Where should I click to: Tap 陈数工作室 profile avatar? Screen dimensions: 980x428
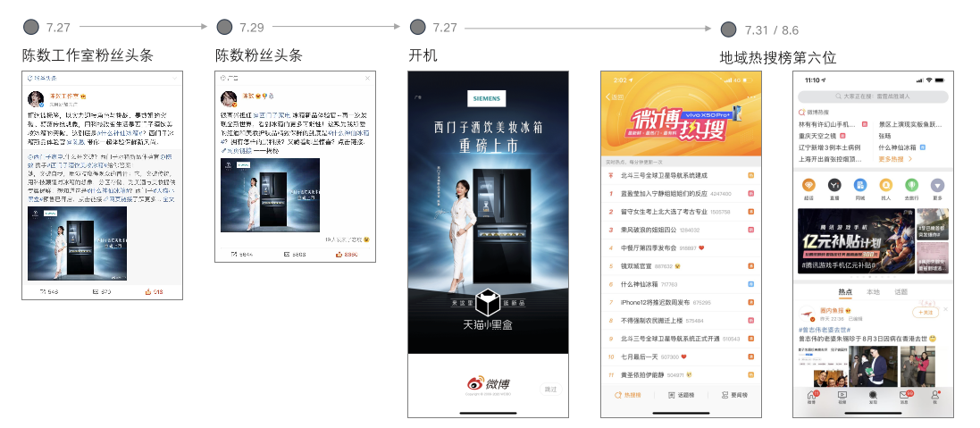pyautogui.click(x=36, y=98)
